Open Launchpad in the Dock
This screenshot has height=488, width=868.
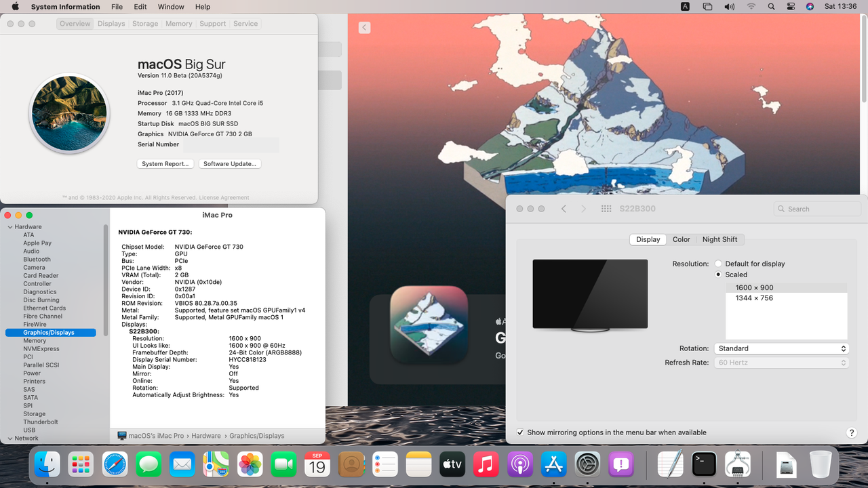81,464
